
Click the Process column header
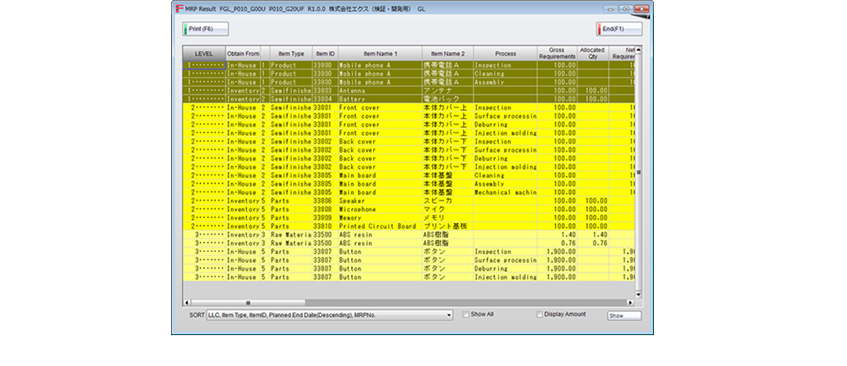(505, 53)
